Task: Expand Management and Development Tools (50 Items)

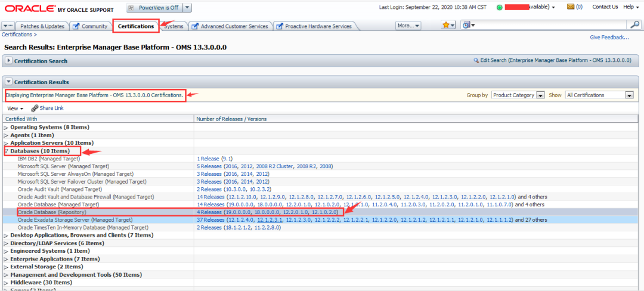Action: 6,274
